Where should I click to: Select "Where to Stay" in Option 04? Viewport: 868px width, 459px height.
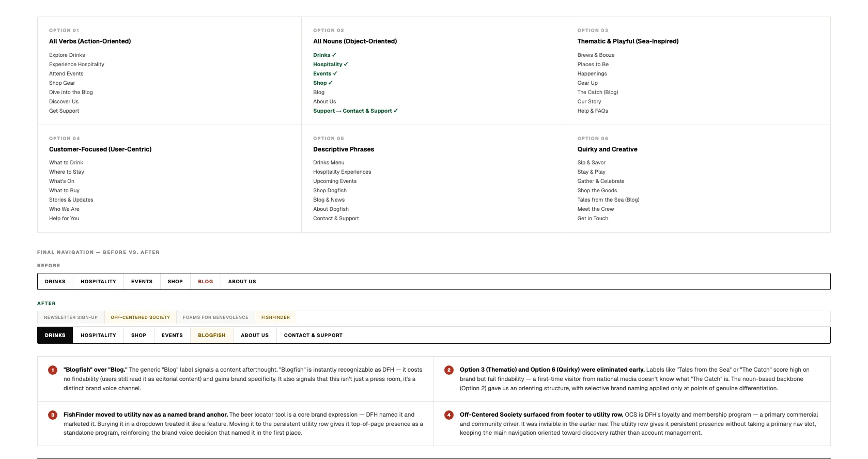[67, 172]
